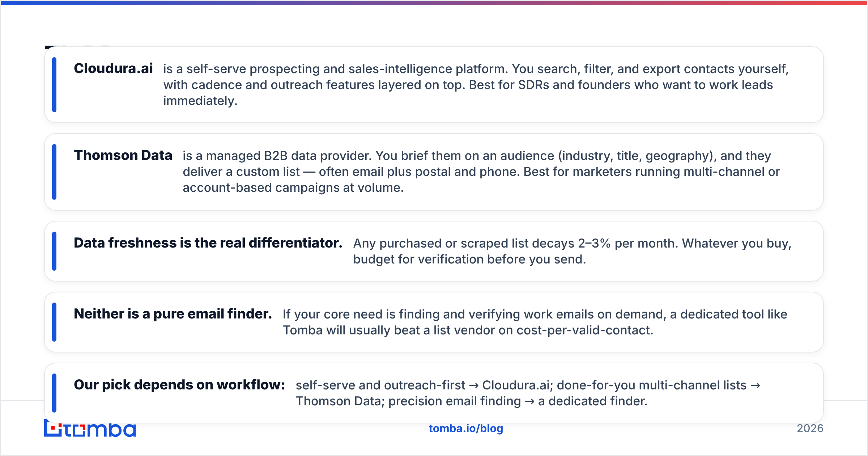Click the Our pick depends on workflow heading
Viewport: 868px width, 456px height.
point(179,385)
